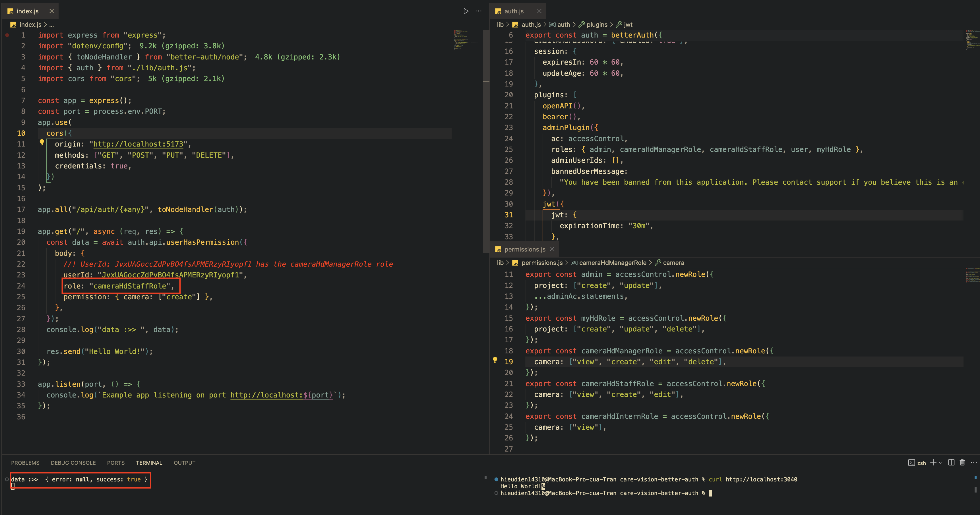Viewport: 980px width, 515px height.
Task: Click the index.js minimap preview
Action: (465, 40)
